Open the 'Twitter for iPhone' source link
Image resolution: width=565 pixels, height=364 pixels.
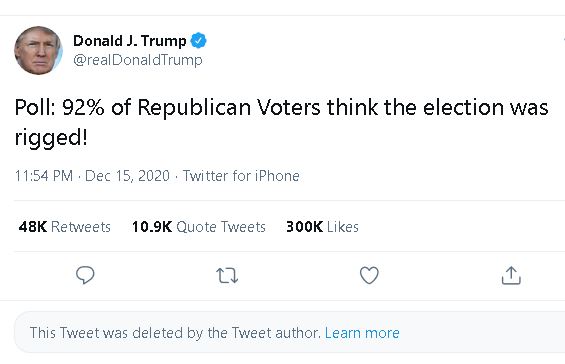[x=241, y=176]
